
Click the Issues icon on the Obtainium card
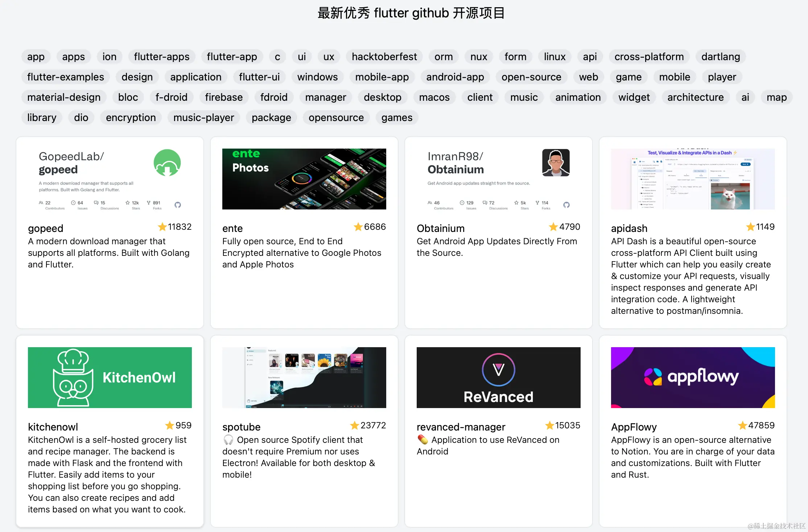pos(461,203)
